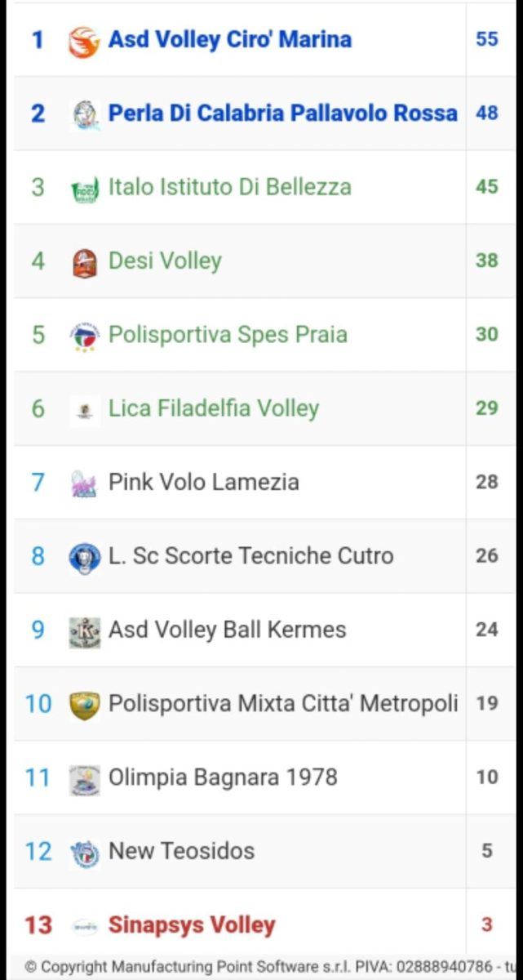Click the Desi Volley team logo
Screen dimensions: 523x980
coord(84,262)
